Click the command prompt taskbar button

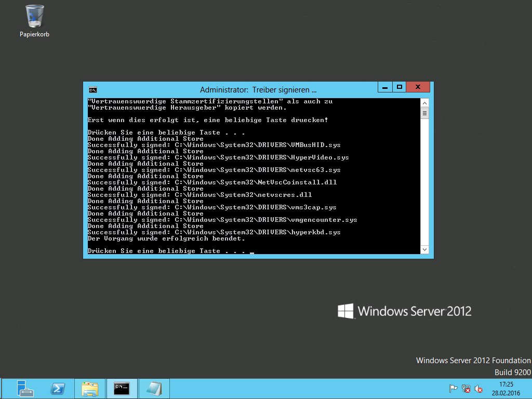[x=122, y=389]
